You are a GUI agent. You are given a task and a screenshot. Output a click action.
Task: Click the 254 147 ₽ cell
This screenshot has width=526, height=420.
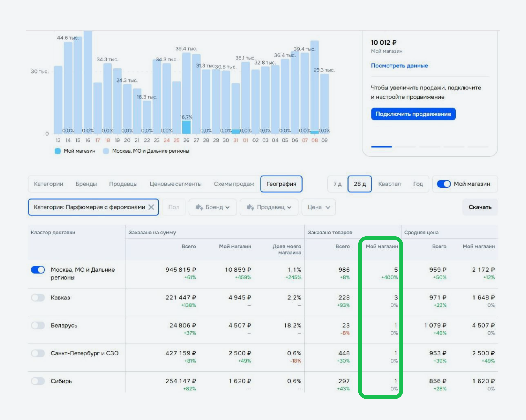pos(181,381)
